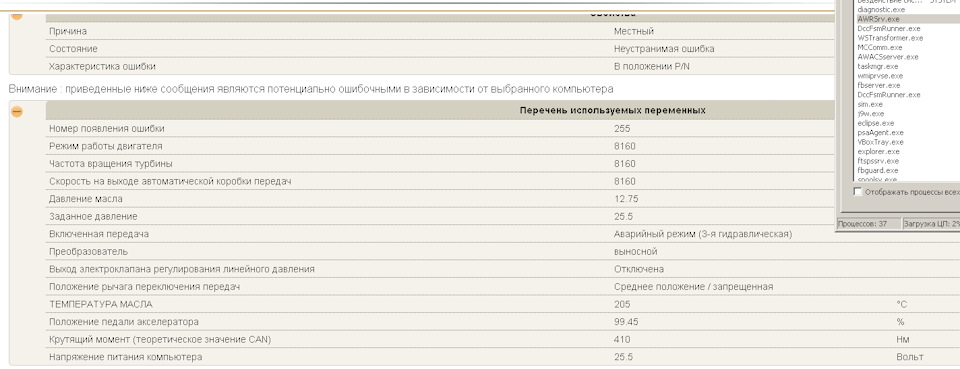Click the 'Причина' row label
The width and height of the screenshot is (960, 369).
coord(68,31)
